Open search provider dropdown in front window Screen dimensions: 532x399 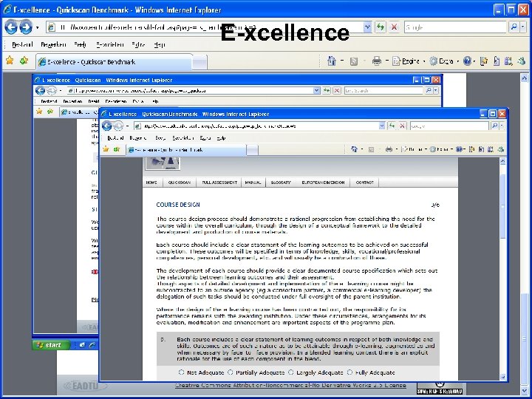(502, 126)
